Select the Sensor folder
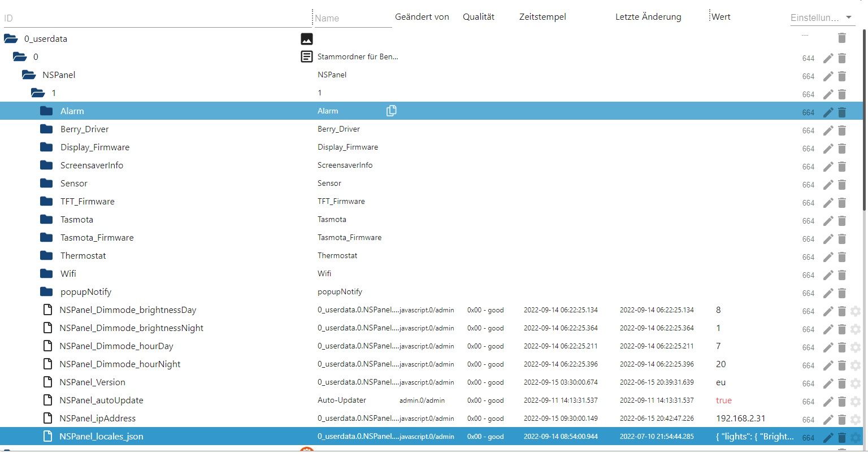The image size is (868, 453). tap(74, 184)
